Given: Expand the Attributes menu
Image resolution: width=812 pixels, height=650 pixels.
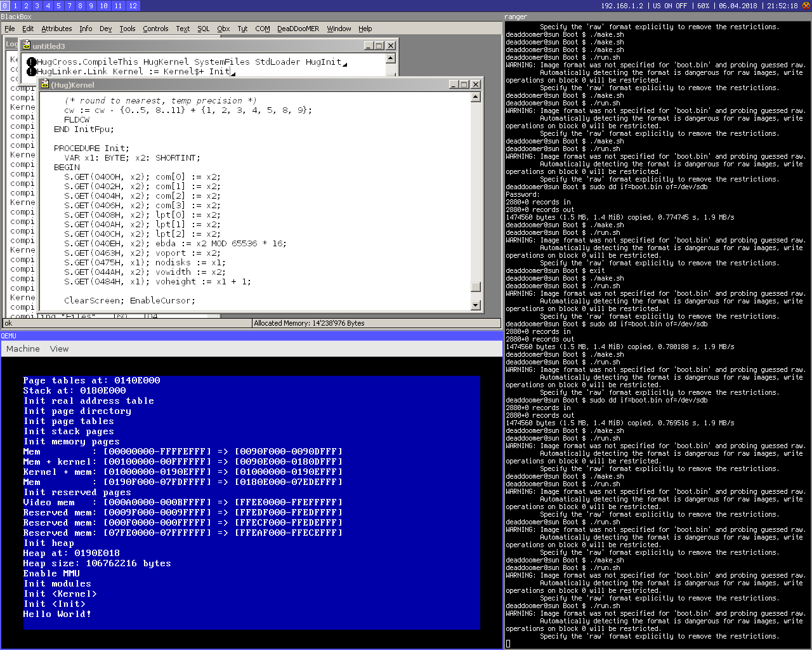Looking at the screenshot, I should tap(56, 29).
